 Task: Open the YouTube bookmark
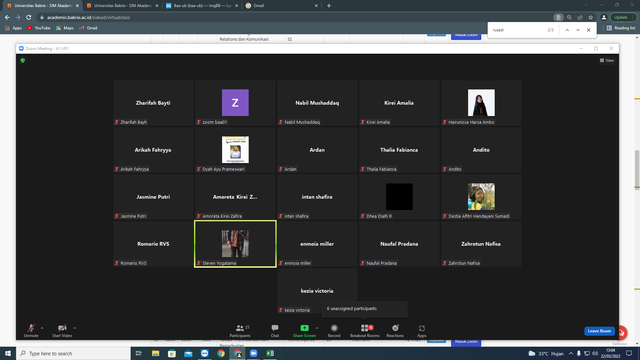point(38,28)
